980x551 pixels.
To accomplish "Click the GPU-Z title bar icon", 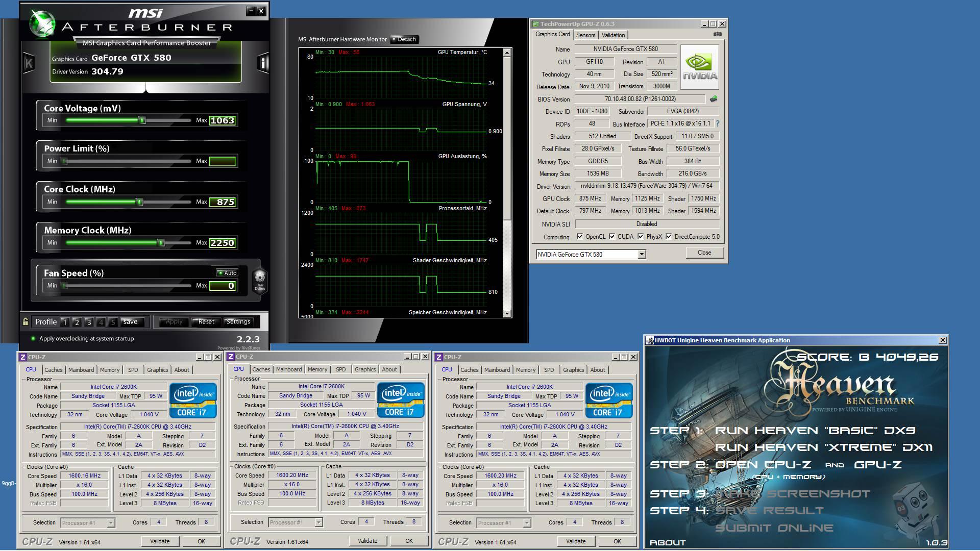I will point(535,24).
